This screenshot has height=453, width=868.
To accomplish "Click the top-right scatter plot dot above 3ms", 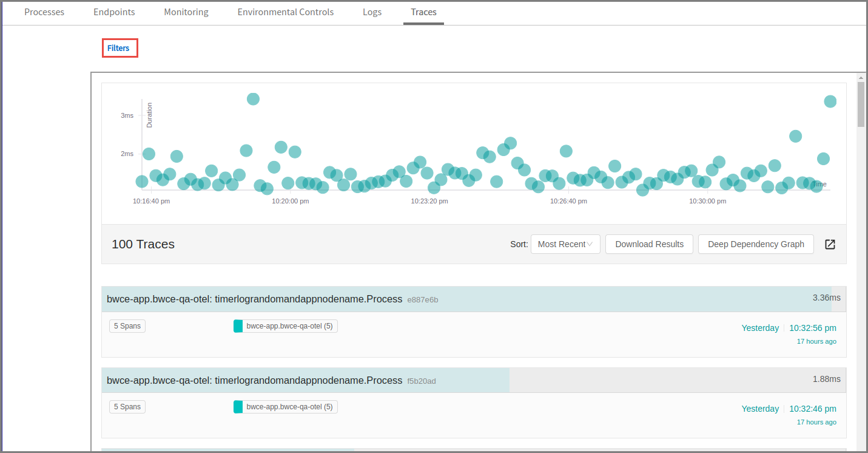I will pyautogui.click(x=830, y=101).
